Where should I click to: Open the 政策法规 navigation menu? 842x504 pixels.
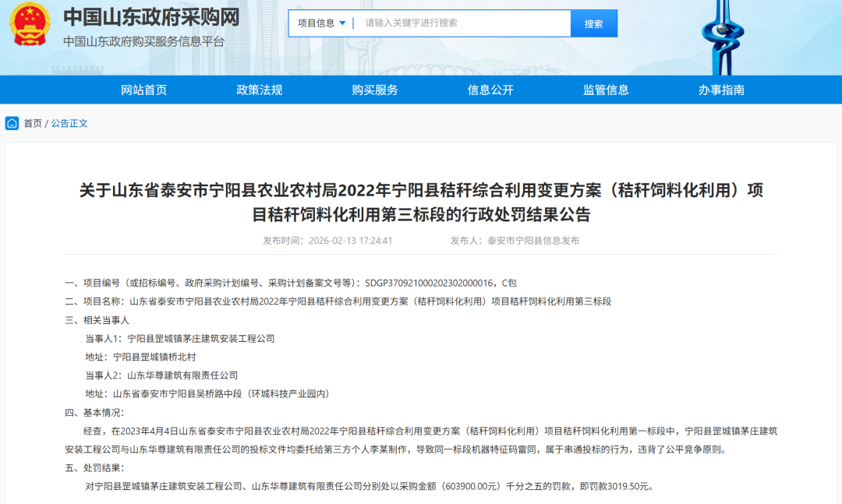[x=260, y=90]
